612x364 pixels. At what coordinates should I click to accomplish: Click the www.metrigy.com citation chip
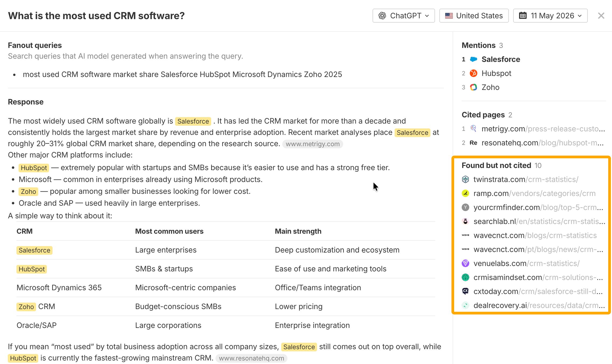pos(312,144)
